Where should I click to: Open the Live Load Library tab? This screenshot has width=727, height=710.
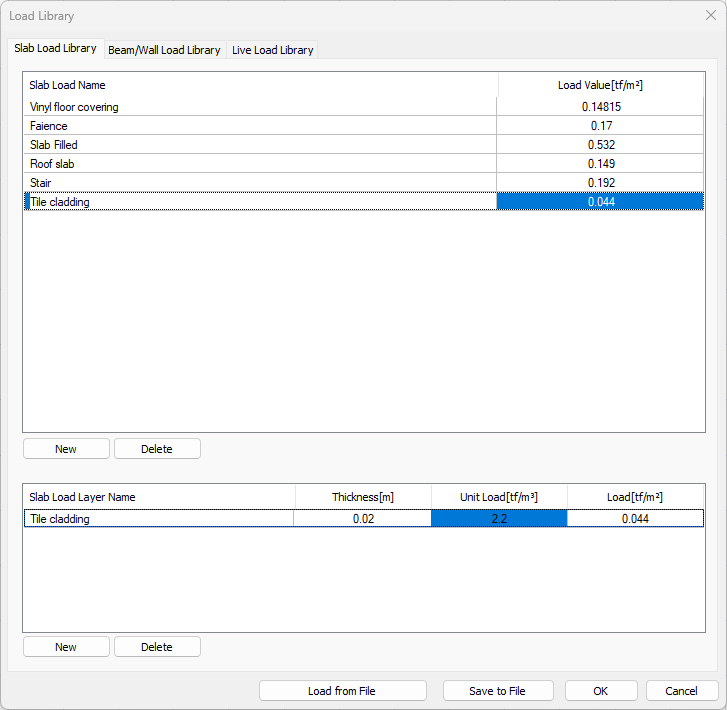(x=272, y=50)
